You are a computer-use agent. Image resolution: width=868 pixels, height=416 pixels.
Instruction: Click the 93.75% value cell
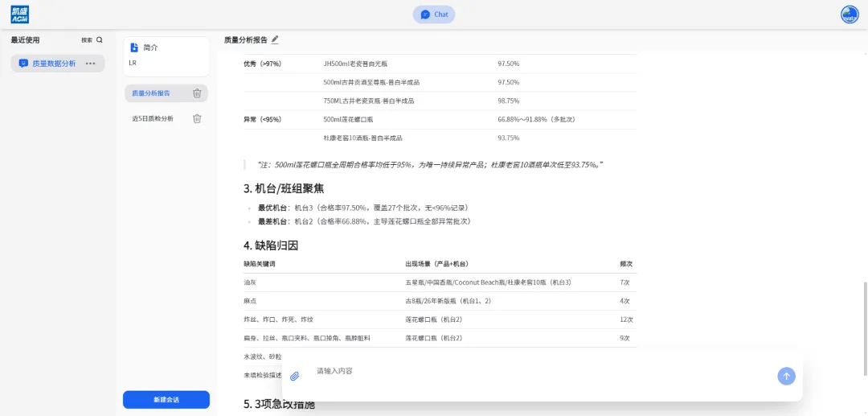pos(508,138)
